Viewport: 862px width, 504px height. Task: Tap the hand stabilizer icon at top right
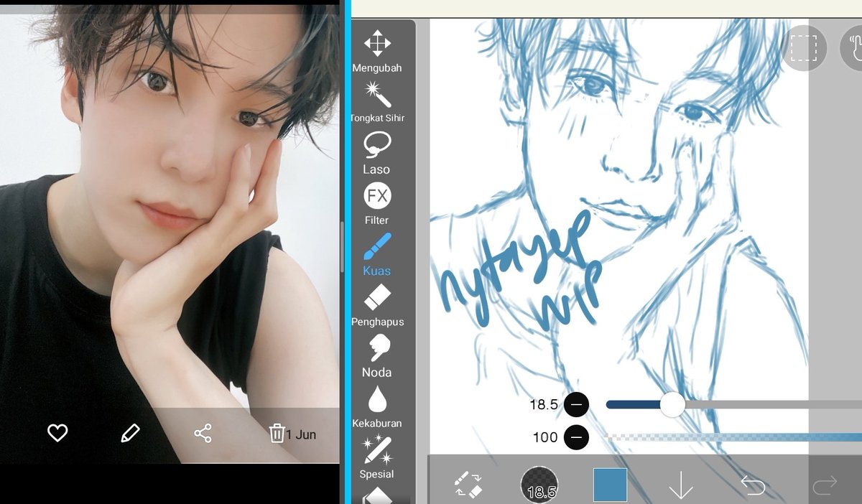pos(851,47)
